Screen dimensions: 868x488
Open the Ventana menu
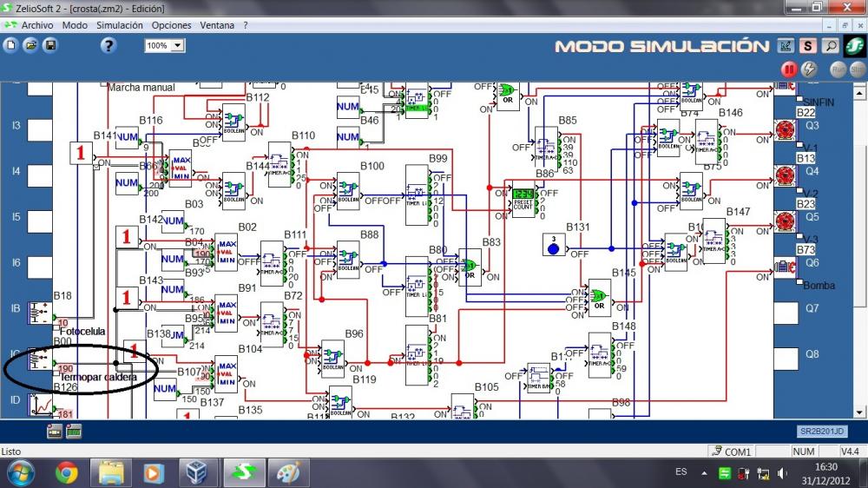(217, 25)
